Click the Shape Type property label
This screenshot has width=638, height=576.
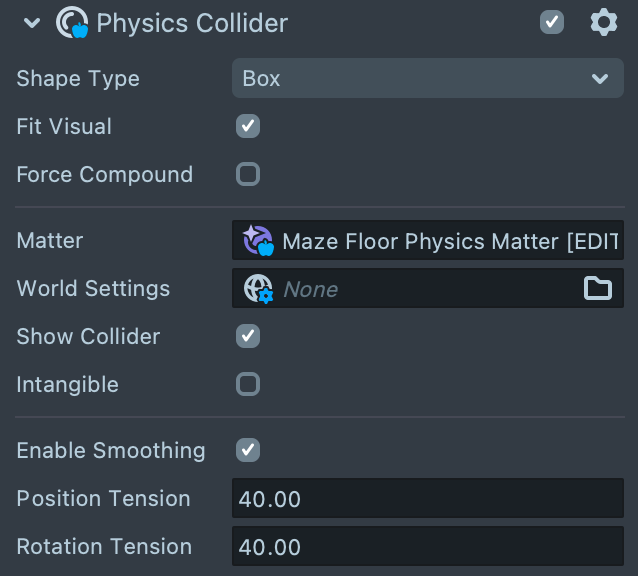tap(78, 78)
